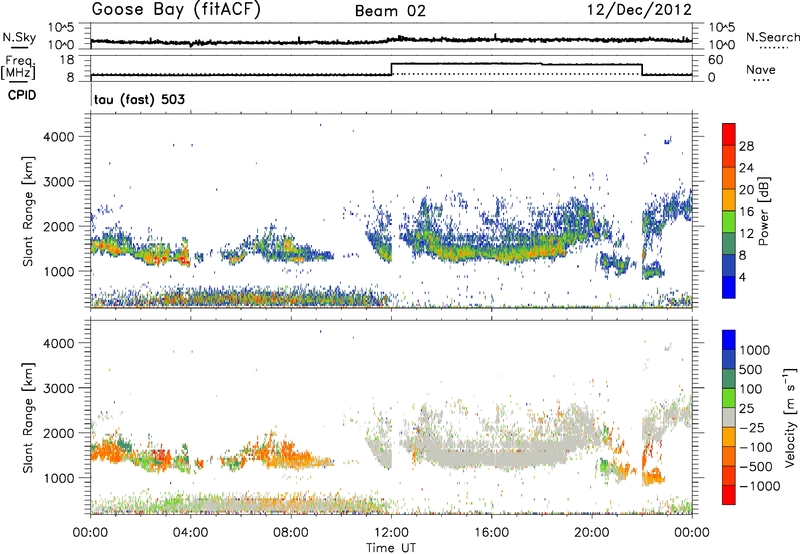Click the '2000' range tick on the power panel
Screen dimensions: 800x554
(x=59, y=226)
